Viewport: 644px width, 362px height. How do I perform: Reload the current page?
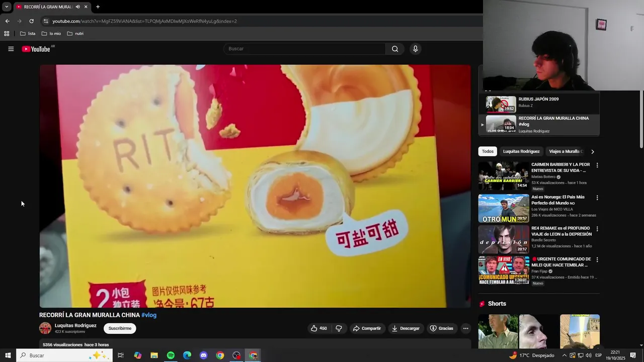31,21
